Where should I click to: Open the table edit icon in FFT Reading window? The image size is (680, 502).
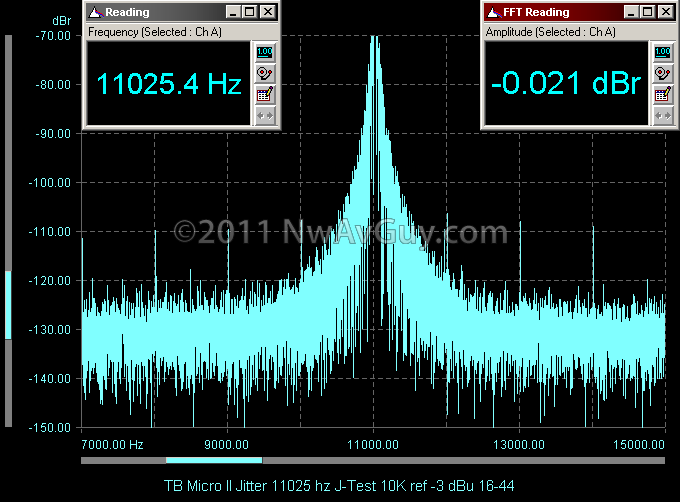[662, 94]
